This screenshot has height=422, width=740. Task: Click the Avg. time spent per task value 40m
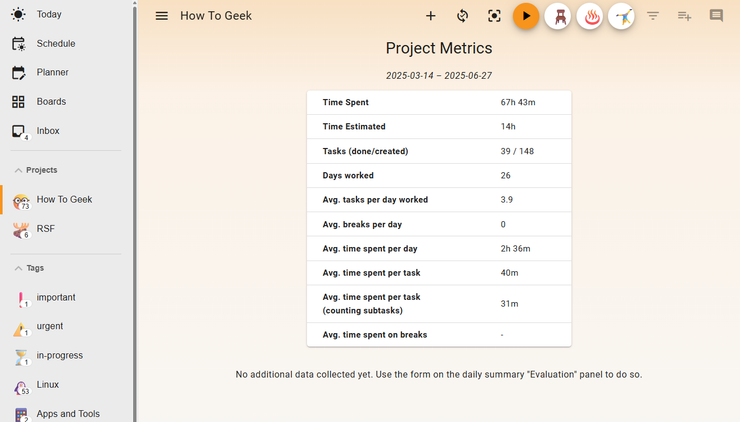coord(509,273)
